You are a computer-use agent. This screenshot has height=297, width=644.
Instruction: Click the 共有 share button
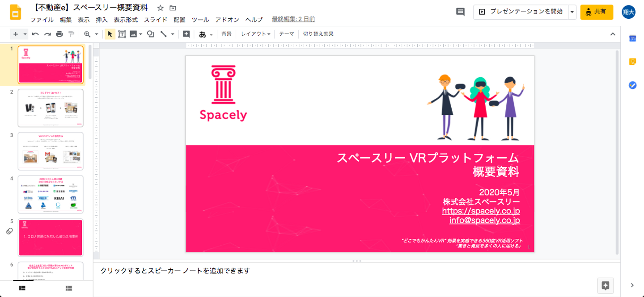coord(597,12)
